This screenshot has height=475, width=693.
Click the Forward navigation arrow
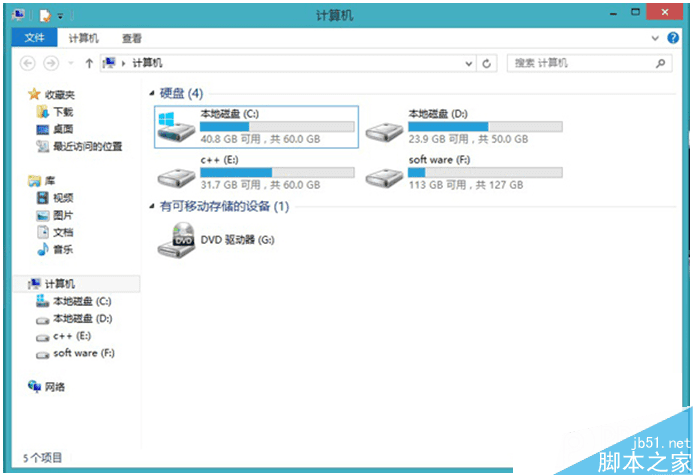pos(51,63)
